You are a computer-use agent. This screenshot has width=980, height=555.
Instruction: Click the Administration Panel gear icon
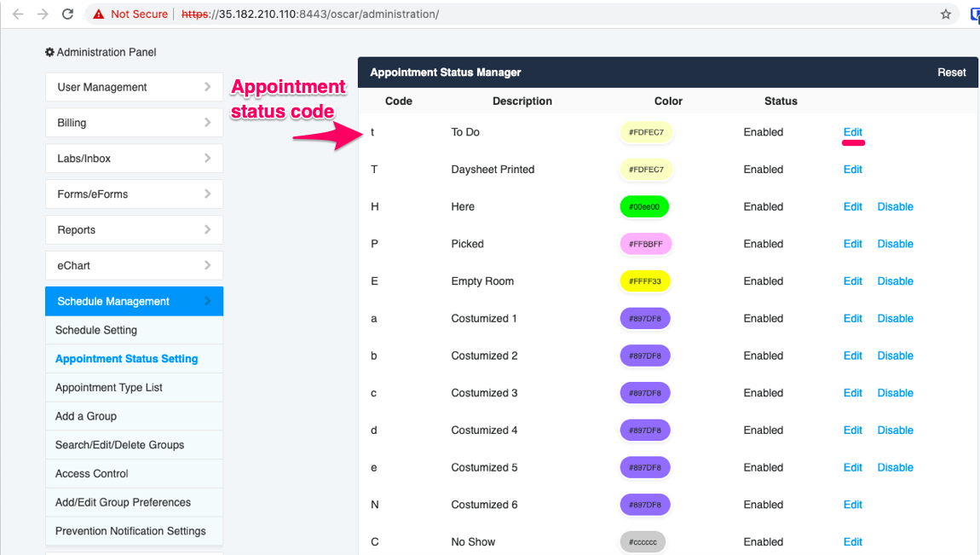click(x=49, y=53)
